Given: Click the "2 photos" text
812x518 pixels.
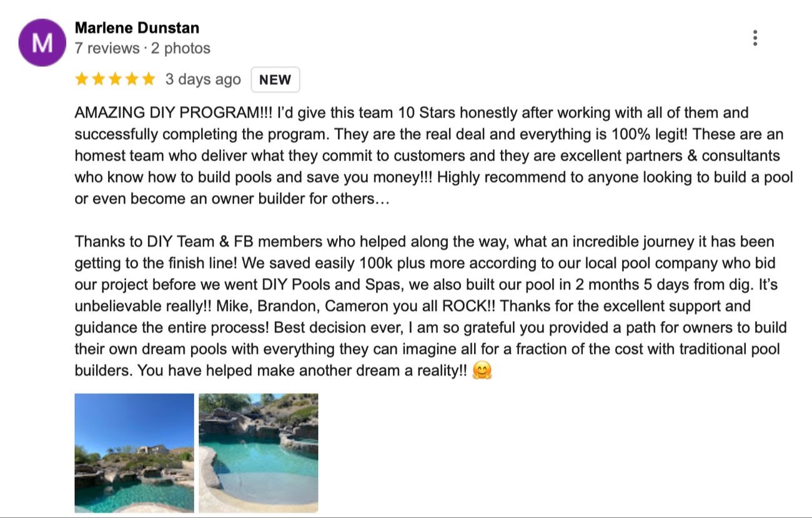Looking at the screenshot, I should coord(181,48).
